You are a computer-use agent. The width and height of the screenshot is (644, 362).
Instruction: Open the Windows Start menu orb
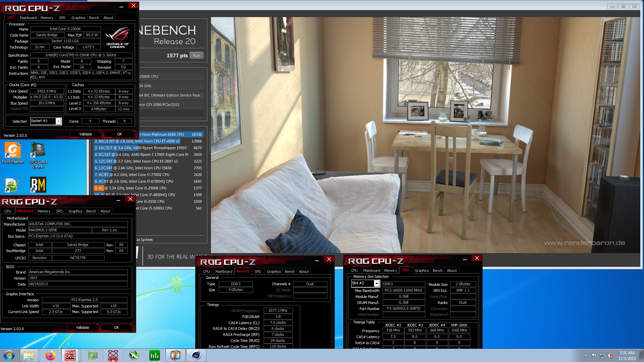[x=9, y=355]
